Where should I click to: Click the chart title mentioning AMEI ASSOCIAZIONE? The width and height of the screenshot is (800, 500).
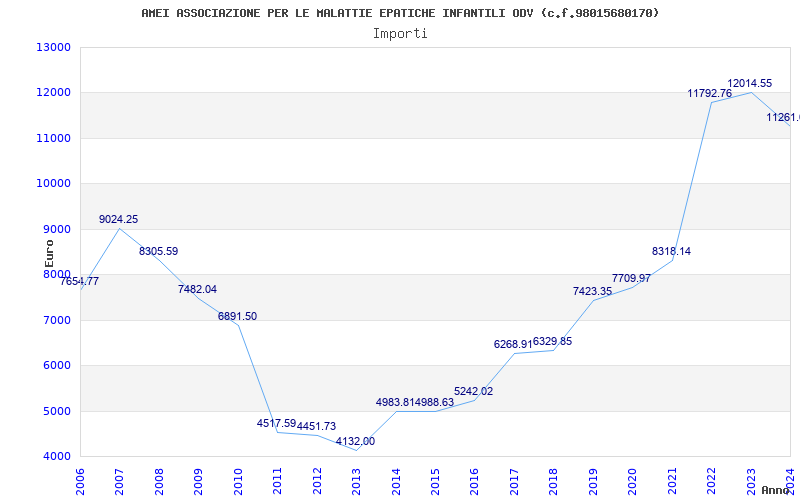click(x=400, y=13)
